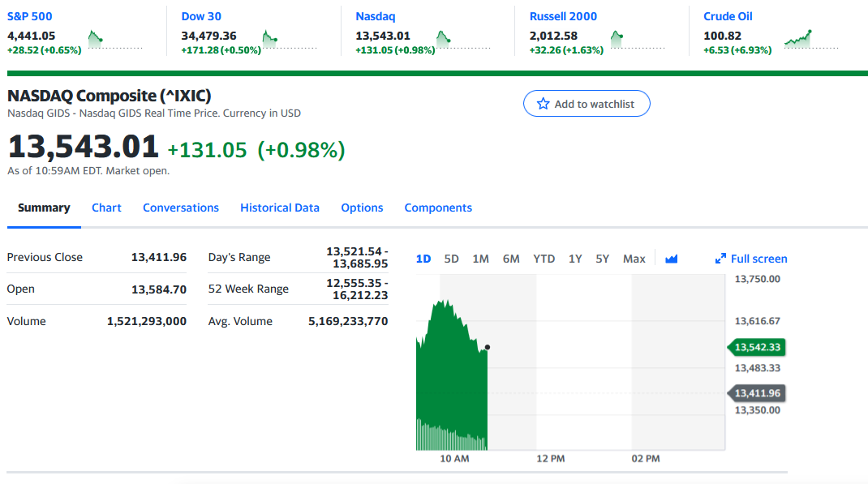
Task: Open the chart in Full screen
Action: (x=751, y=259)
